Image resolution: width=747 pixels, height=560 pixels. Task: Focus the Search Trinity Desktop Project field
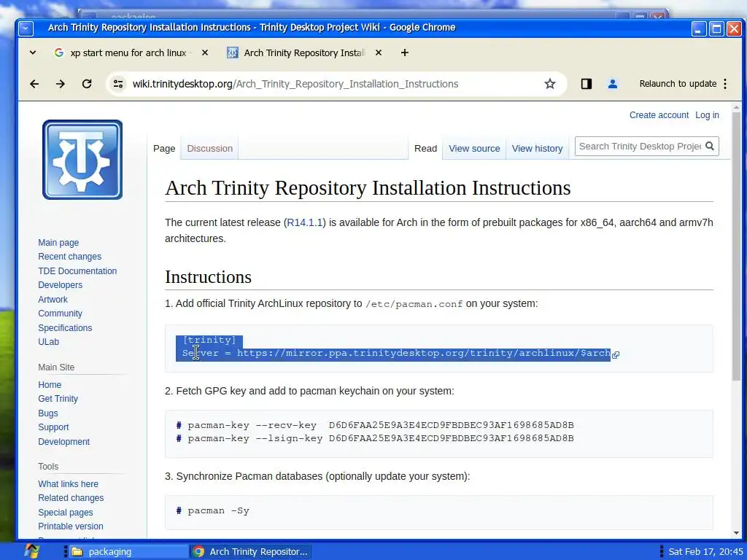pos(639,146)
